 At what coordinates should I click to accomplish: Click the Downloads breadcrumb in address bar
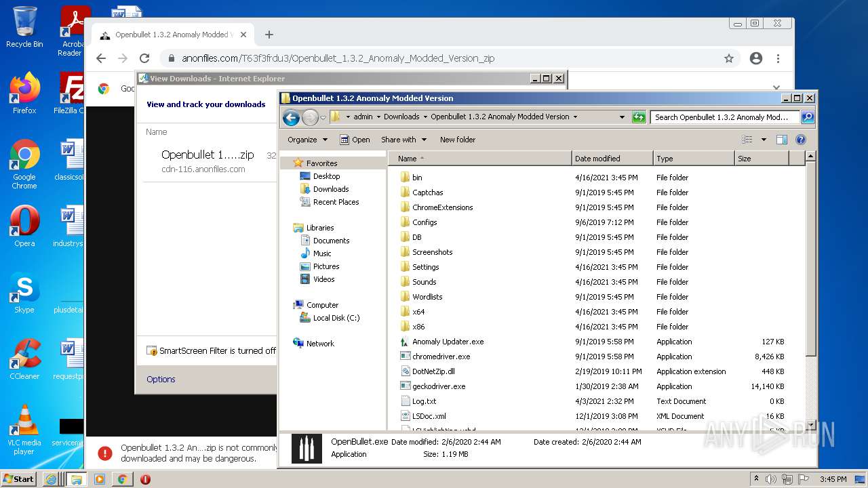coord(401,117)
